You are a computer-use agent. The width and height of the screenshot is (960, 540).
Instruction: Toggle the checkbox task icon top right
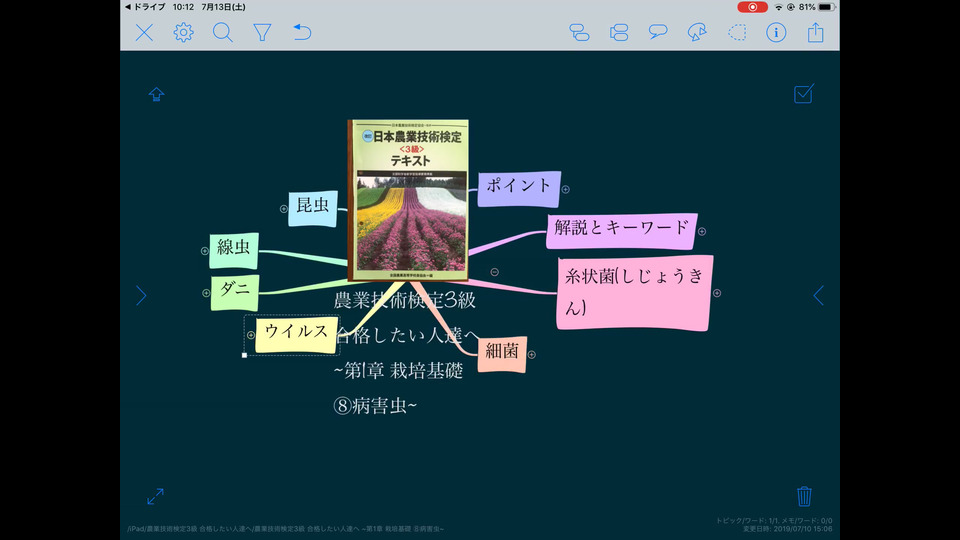coord(804,94)
